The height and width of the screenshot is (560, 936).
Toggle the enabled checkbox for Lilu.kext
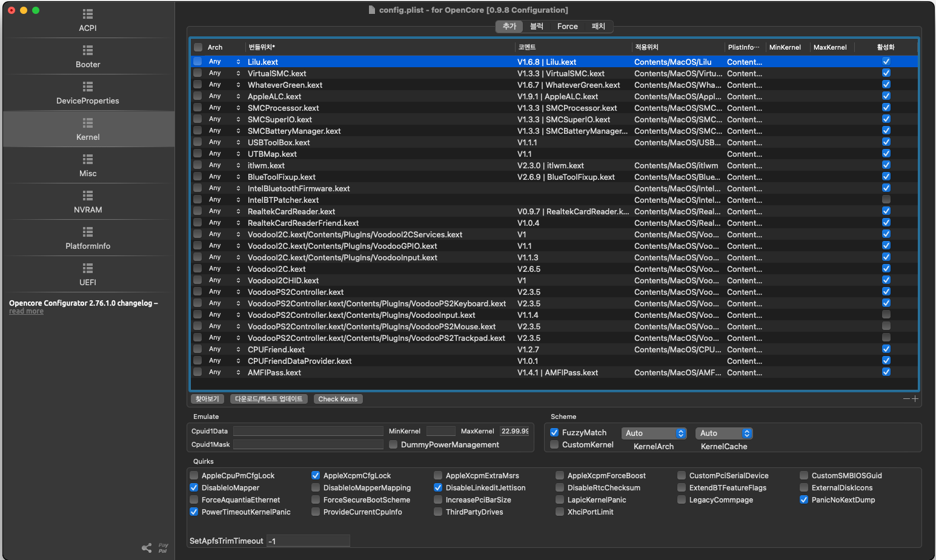point(886,62)
